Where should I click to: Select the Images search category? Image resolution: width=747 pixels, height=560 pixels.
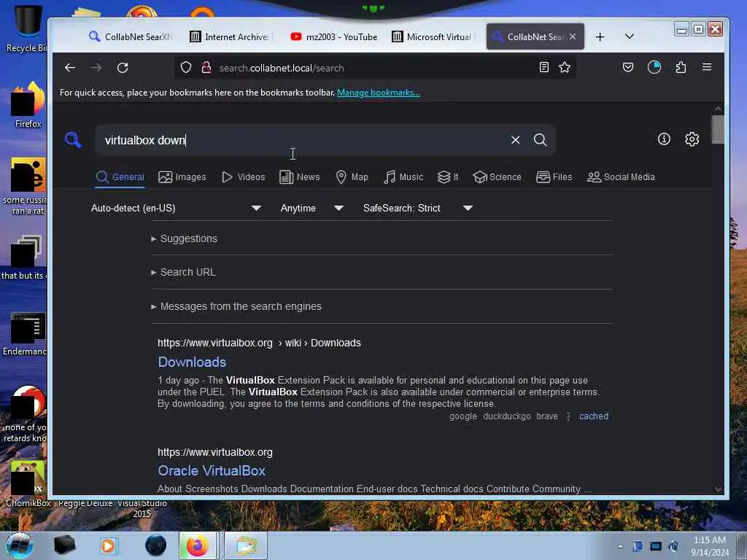tap(182, 177)
